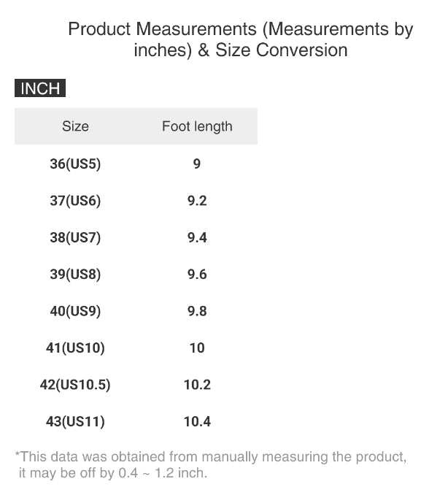The width and height of the screenshot is (448, 495).
Task: Click the 38(US7) size cell
Action: pyautogui.click(x=75, y=237)
